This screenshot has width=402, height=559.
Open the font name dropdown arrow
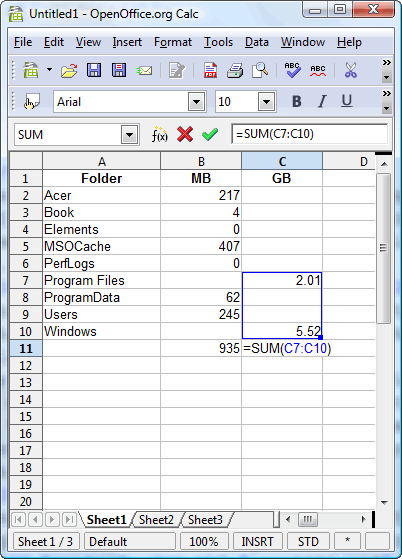(x=197, y=102)
